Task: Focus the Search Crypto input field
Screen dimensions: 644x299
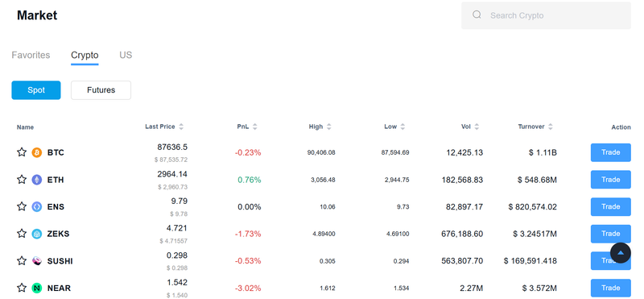Action: (547, 15)
